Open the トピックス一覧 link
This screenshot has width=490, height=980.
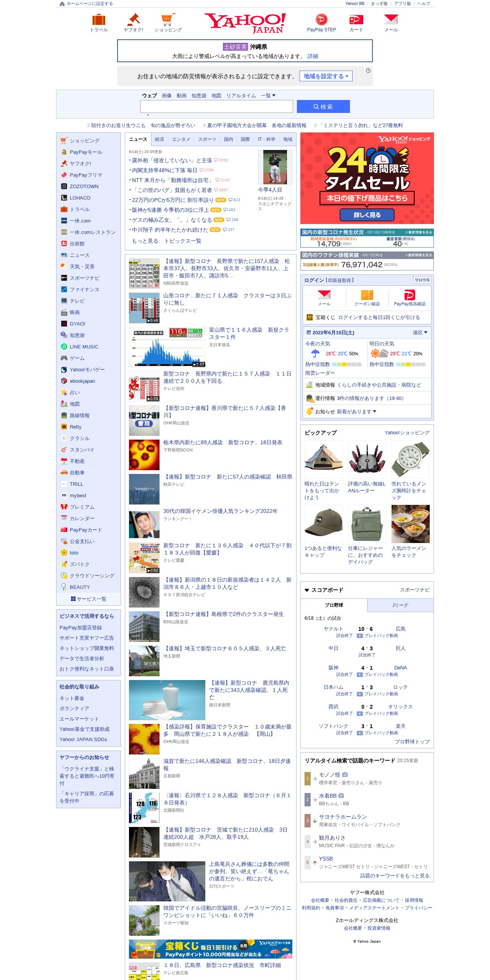(183, 241)
